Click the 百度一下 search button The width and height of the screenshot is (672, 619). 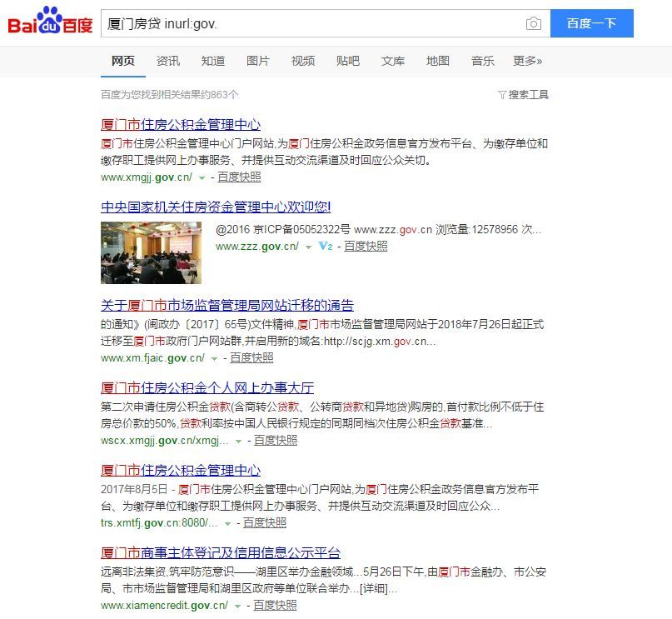[x=592, y=23]
